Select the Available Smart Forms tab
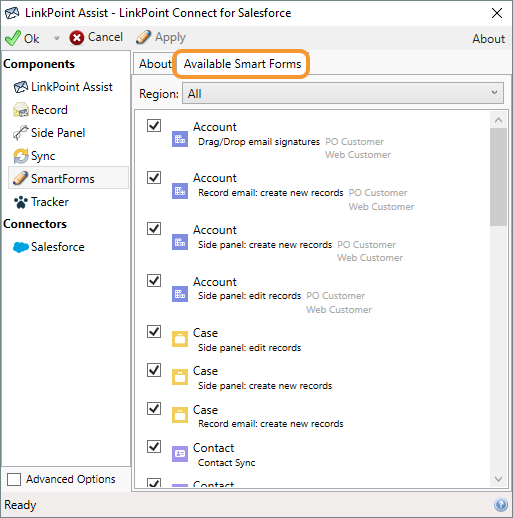513x518 pixels. click(242, 64)
